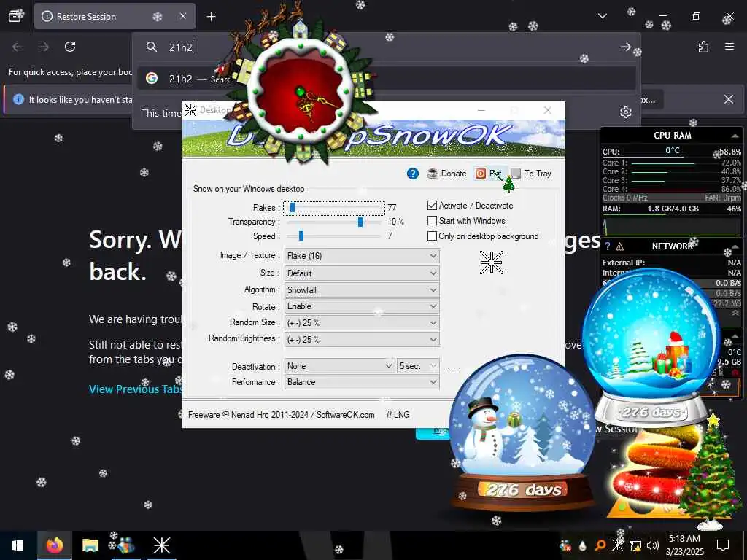Go forward in the browser
The width and height of the screenshot is (747, 560).
click(43, 47)
